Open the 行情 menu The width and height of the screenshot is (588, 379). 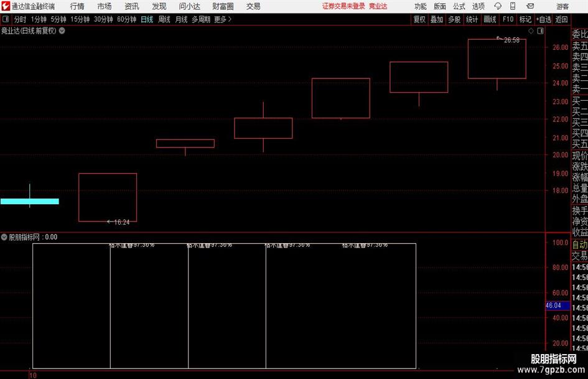[x=77, y=6]
